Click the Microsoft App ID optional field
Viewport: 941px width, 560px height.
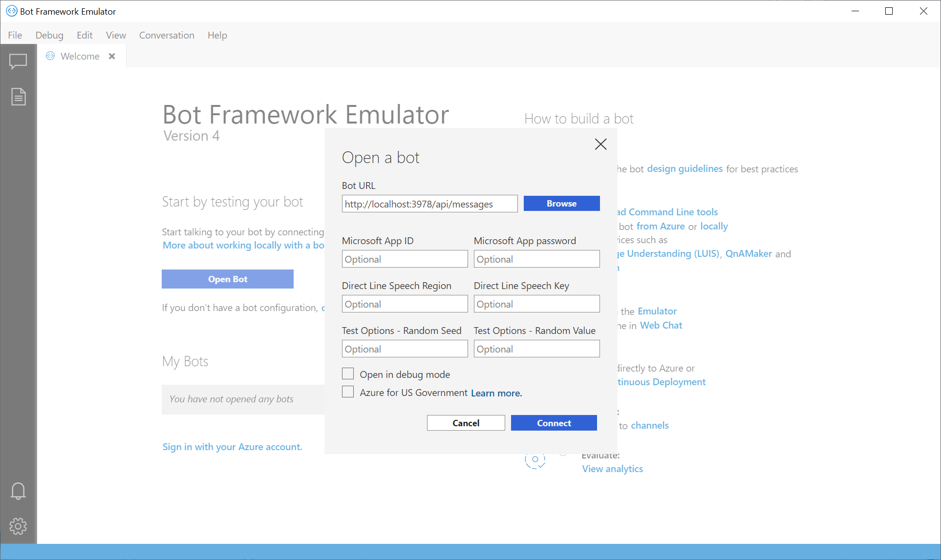[404, 259]
